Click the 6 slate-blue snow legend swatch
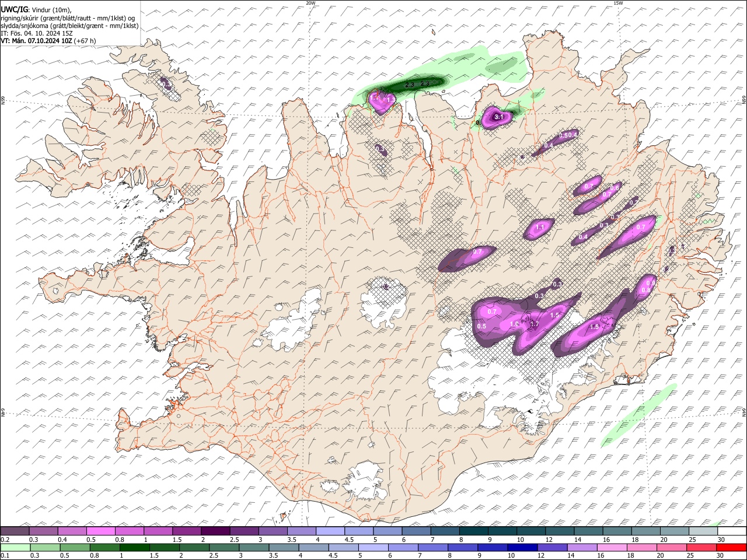 [416, 531]
